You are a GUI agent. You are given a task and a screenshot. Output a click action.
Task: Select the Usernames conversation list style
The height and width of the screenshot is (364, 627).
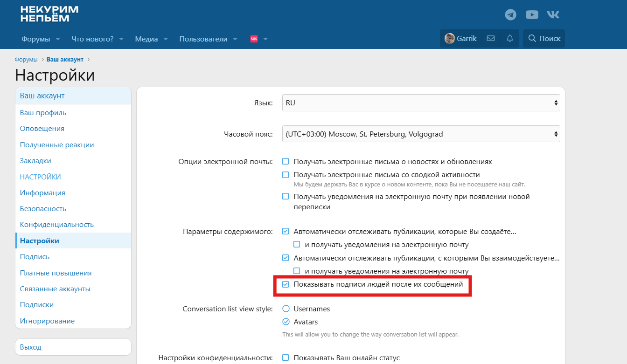click(286, 309)
